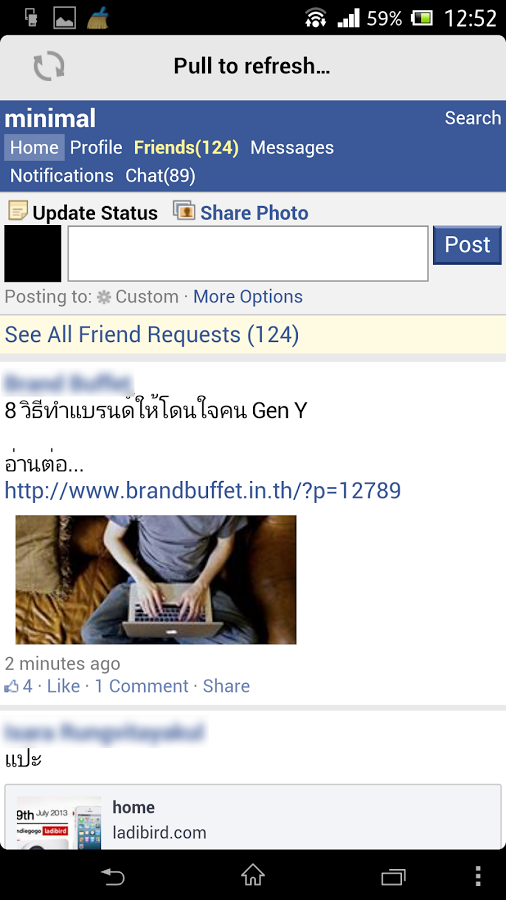Screen dimensions: 506x900
Task: Open Friends(124) in the navigation bar
Action: coord(186,148)
